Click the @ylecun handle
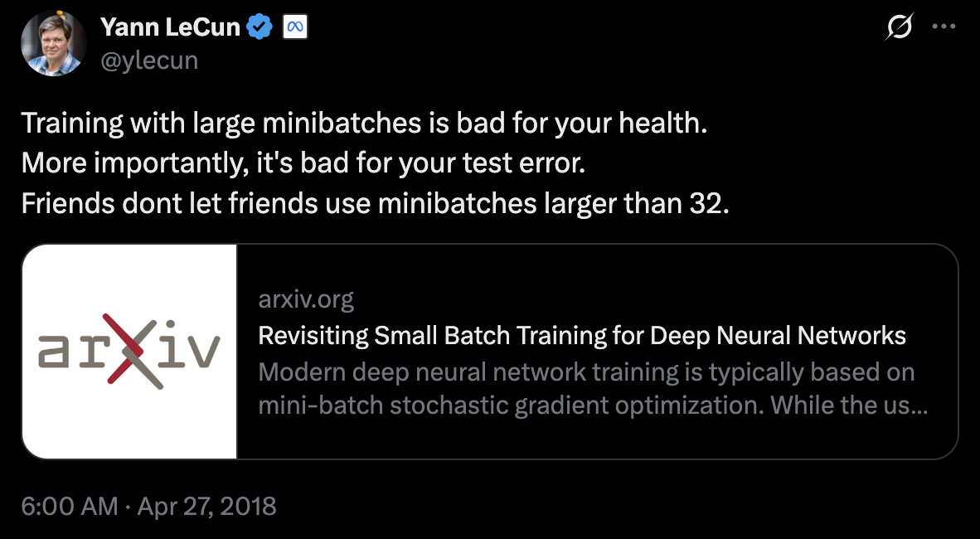Screen dimensions: 980x539 coord(148,61)
